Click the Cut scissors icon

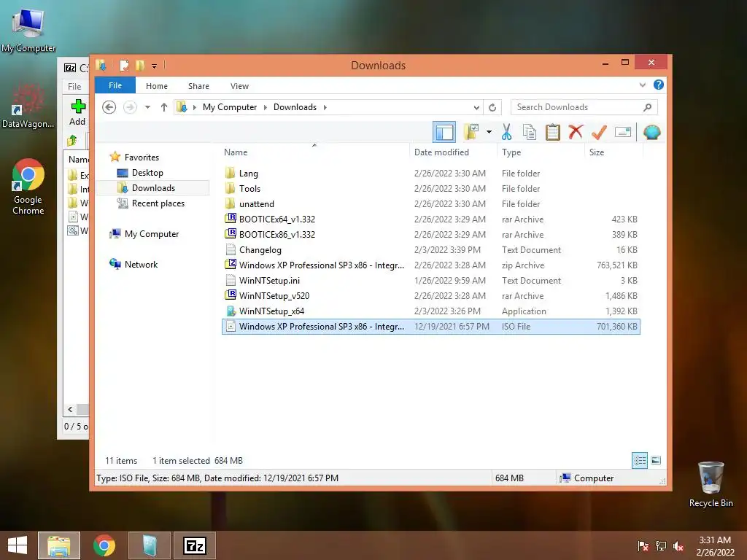(506, 132)
